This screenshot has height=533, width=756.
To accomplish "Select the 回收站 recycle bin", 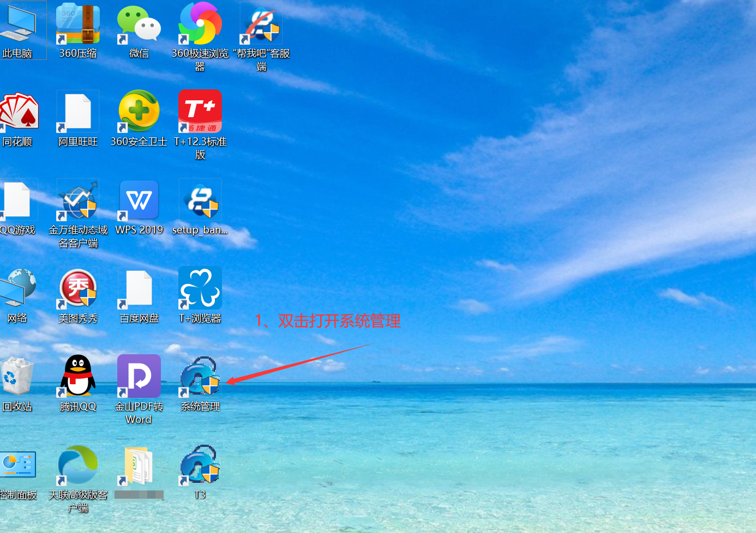I will click(x=17, y=377).
